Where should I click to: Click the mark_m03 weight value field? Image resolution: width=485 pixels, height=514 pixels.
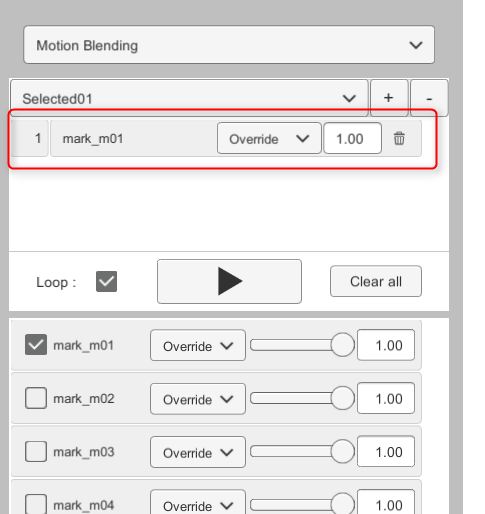coord(386,451)
